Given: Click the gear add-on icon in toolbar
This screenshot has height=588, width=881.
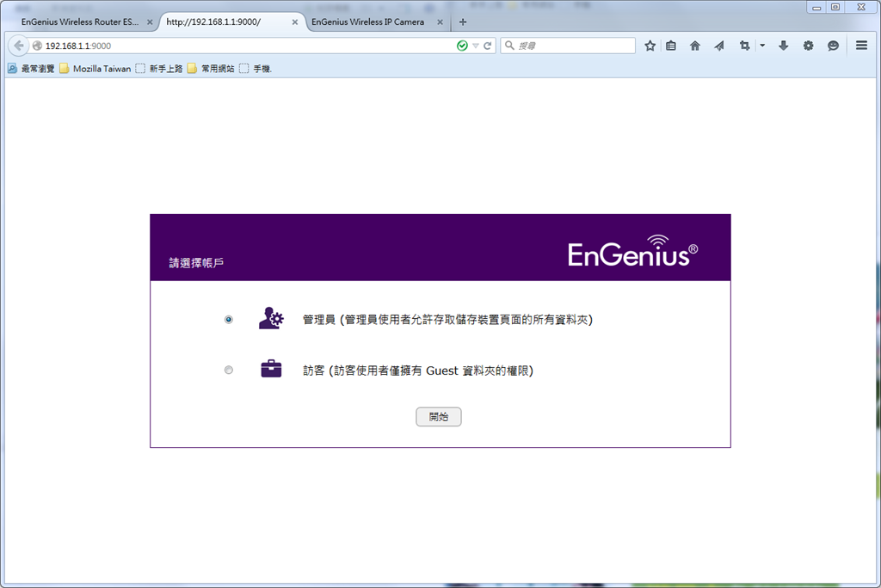Looking at the screenshot, I should tap(808, 46).
